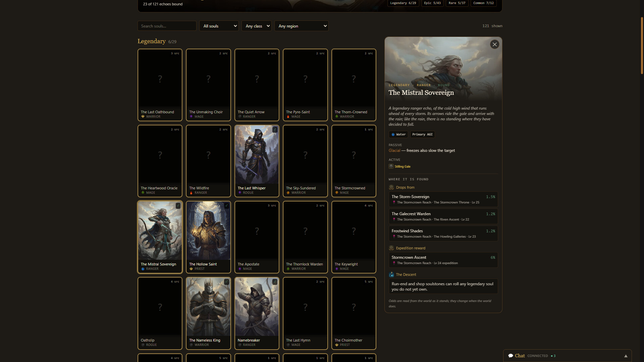Click the Primary AGI tag
644x362 pixels.
pos(422,134)
